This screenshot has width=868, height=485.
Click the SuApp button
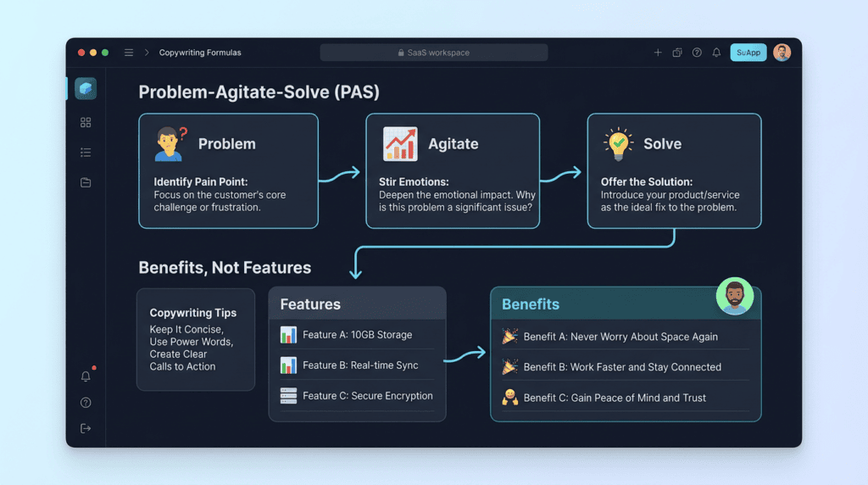[x=748, y=53]
